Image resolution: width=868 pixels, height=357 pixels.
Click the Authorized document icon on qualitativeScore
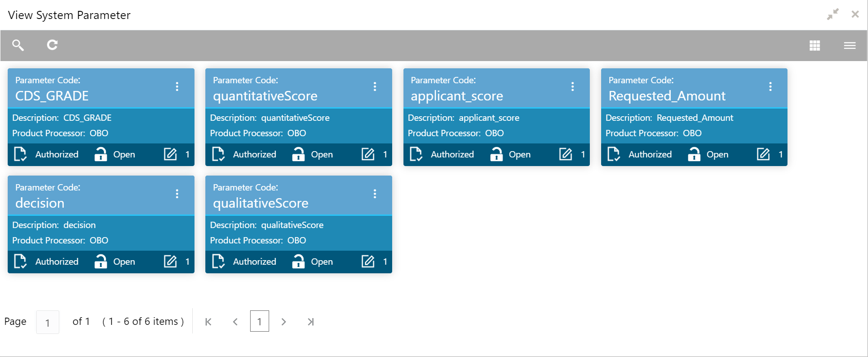(218, 262)
